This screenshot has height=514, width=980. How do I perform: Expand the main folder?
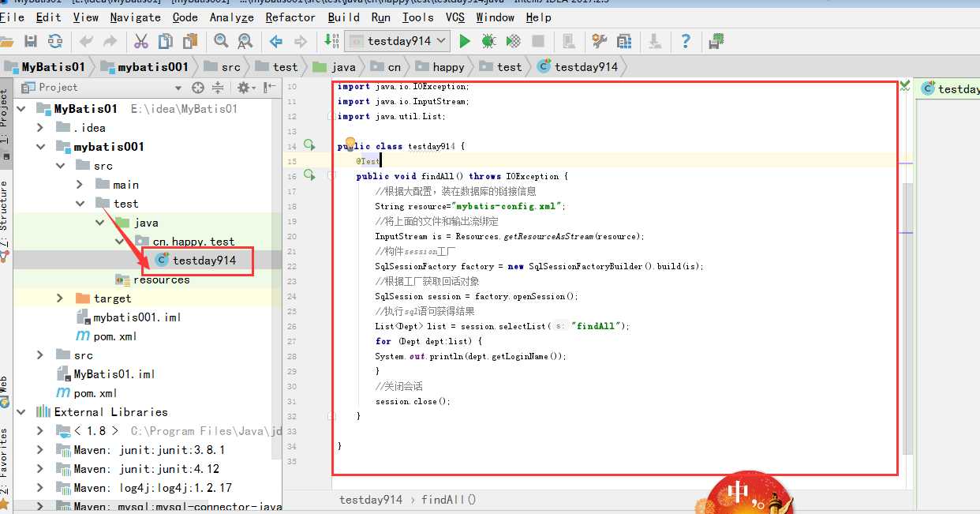[x=79, y=185]
